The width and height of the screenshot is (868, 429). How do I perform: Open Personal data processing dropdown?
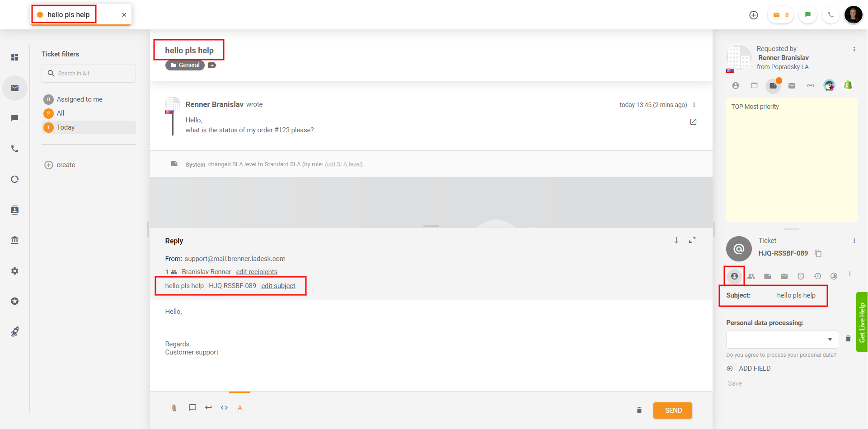(782, 340)
